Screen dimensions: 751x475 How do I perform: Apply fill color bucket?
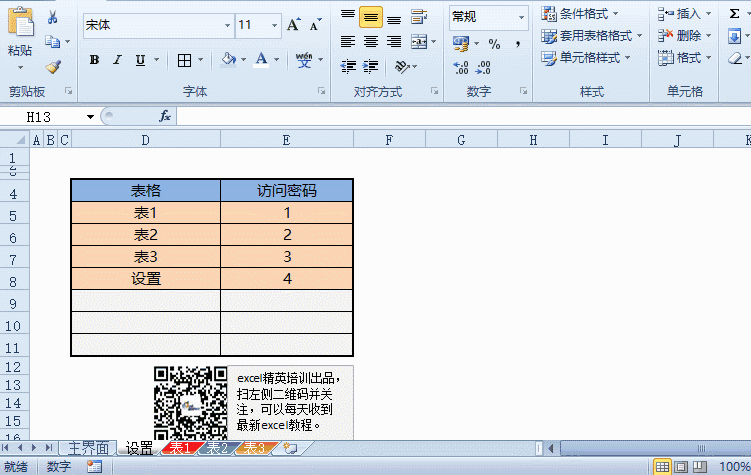pyautogui.click(x=228, y=59)
